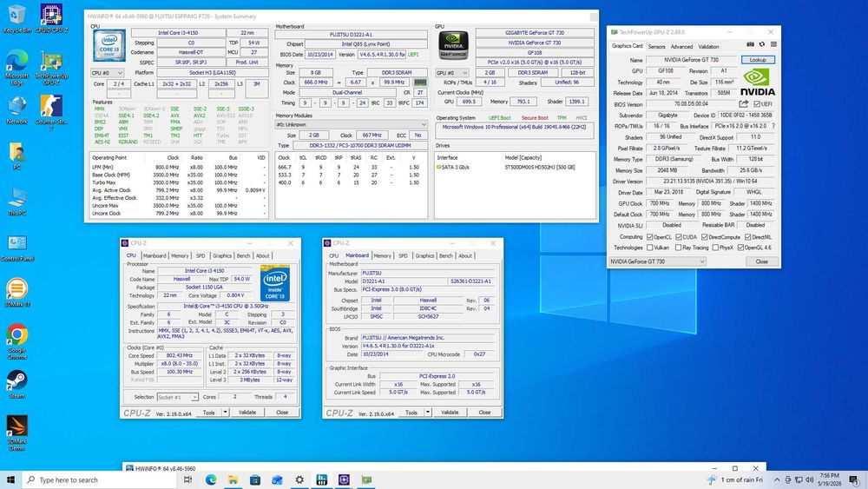Toggle the UEFI checkbox in GPU-Z
This screenshot has width=868, height=489.
(757, 104)
